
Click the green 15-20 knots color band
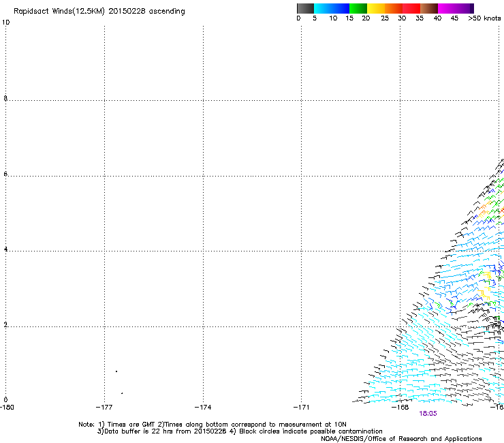pyautogui.click(x=358, y=8)
